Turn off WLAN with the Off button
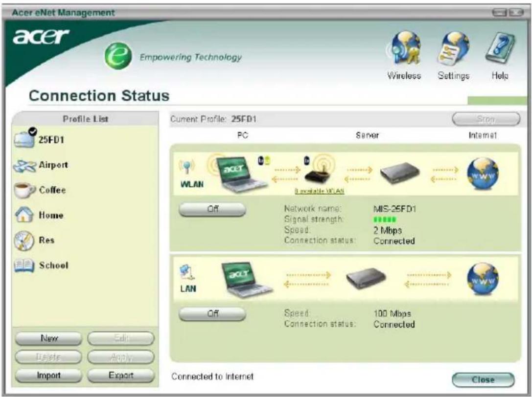 coord(212,209)
